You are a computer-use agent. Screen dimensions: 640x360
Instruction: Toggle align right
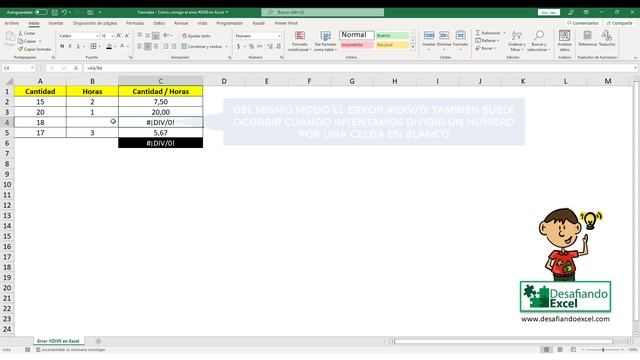pyautogui.click(x=156, y=47)
